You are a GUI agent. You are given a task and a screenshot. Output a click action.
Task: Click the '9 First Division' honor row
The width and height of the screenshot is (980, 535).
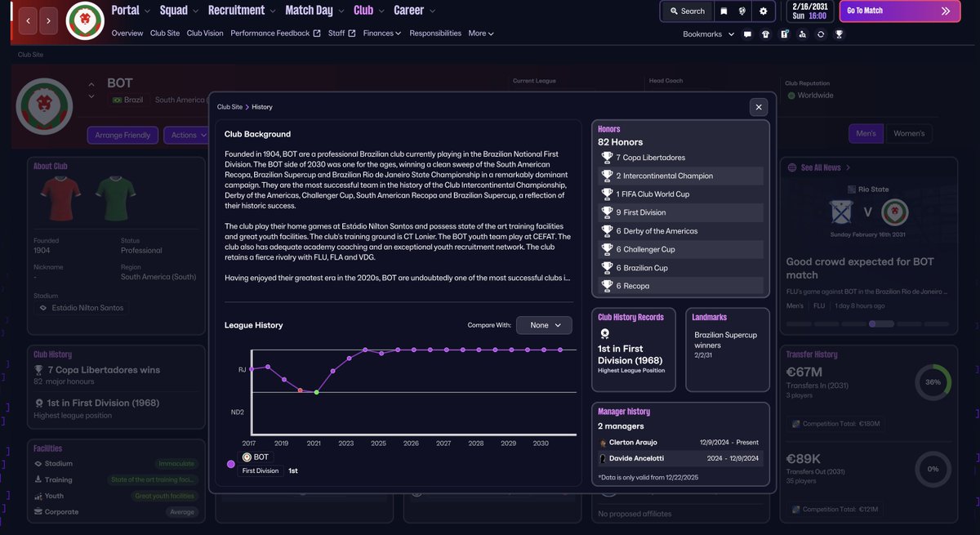[681, 212]
